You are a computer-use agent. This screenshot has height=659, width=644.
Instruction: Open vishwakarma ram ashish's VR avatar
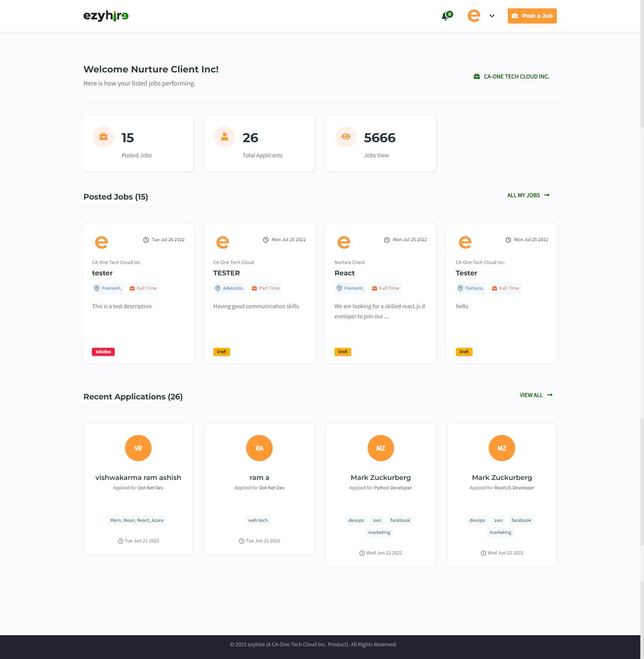coord(138,448)
